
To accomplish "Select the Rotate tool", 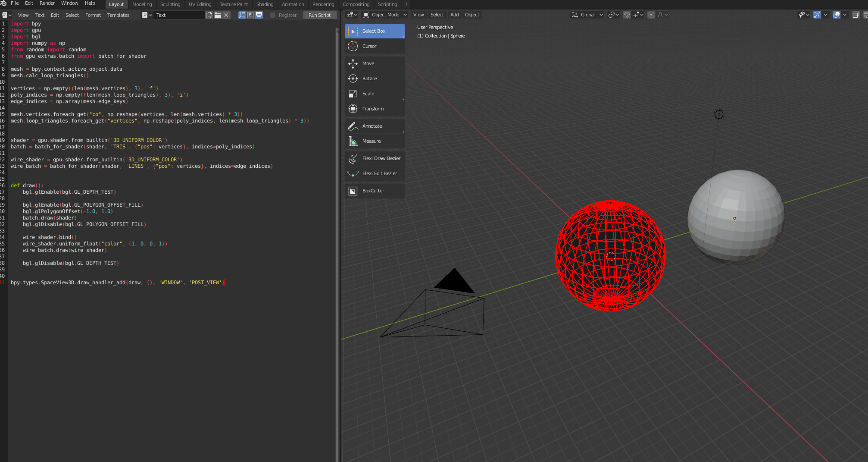I will pos(374,79).
